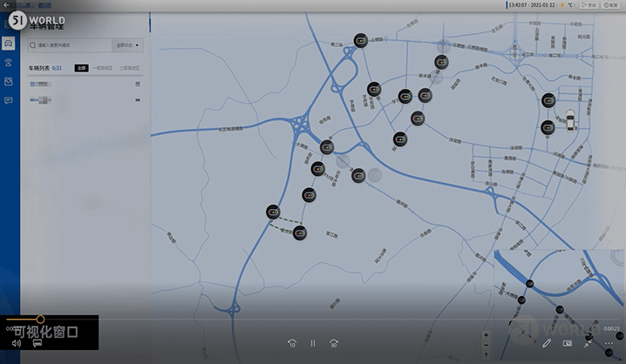Viewport: 626px width, 364px height.
Task: Select the 一级测试区 tab
Action: click(103, 67)
